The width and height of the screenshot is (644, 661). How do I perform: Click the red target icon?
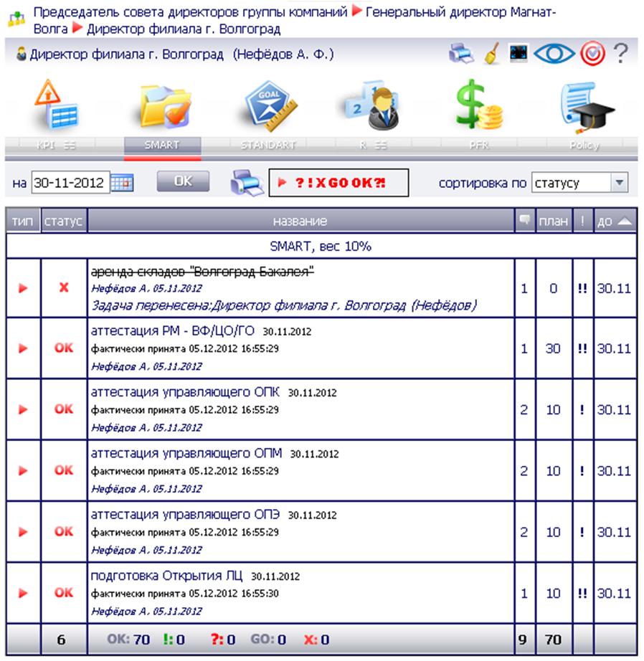click(x=593, y=54)
